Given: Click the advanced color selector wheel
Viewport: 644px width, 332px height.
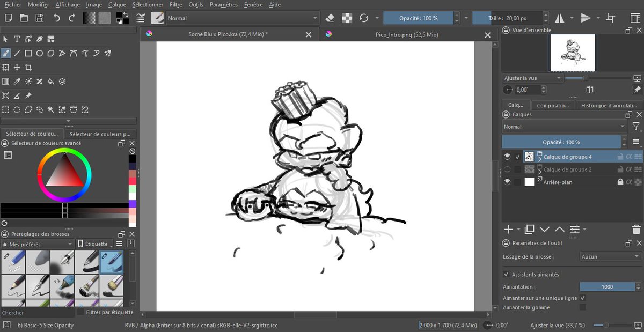Looking at the screenshot, I should point(64,175).
